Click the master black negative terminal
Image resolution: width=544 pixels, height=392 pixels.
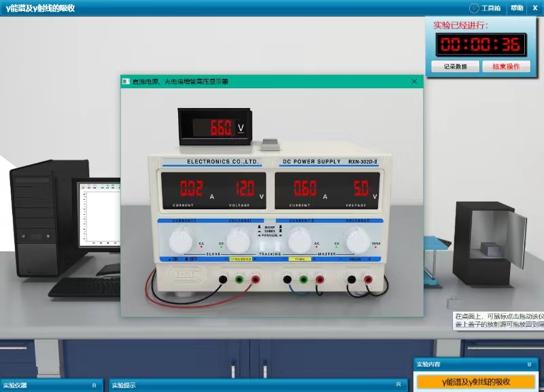(x=287, y=279)
